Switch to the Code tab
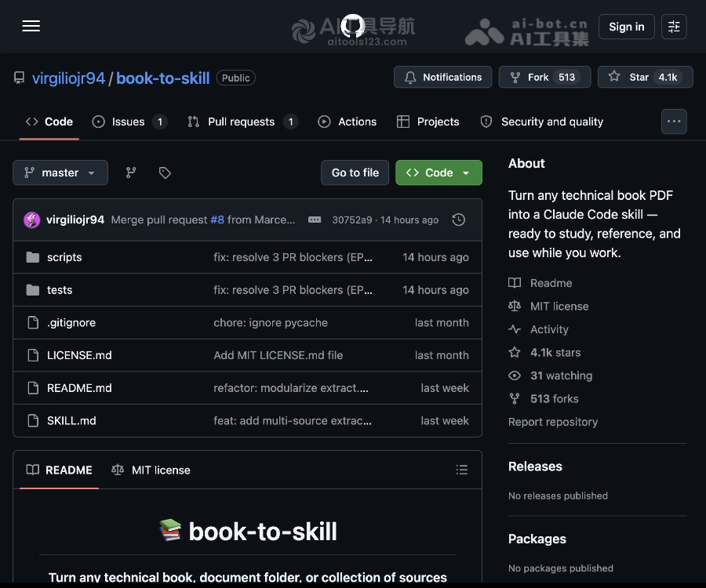The height and width of the screenshot is (588, 706). tap(49, 122)
